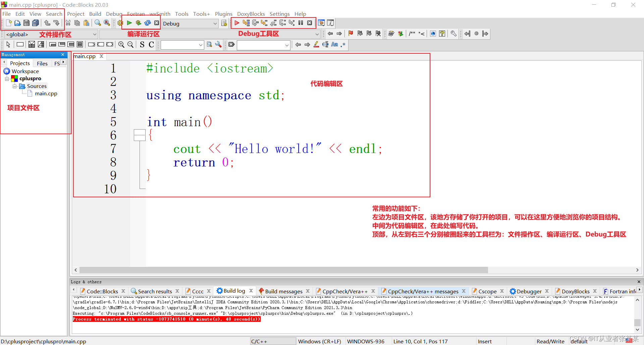
Task: Save the current file using floppy icon
Action: pos(26,23)
